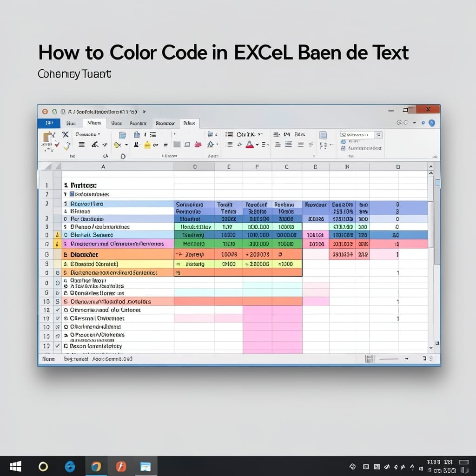Switch to the 'Bına' ribbon tab
This screenshot has height=476, width=476.
click(x=71, y=123)
